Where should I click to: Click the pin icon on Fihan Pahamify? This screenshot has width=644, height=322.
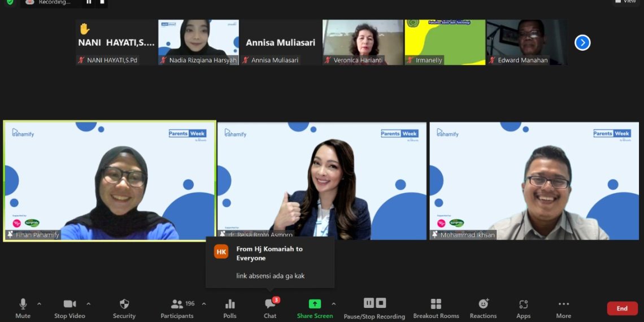click(x=10, y=235)
